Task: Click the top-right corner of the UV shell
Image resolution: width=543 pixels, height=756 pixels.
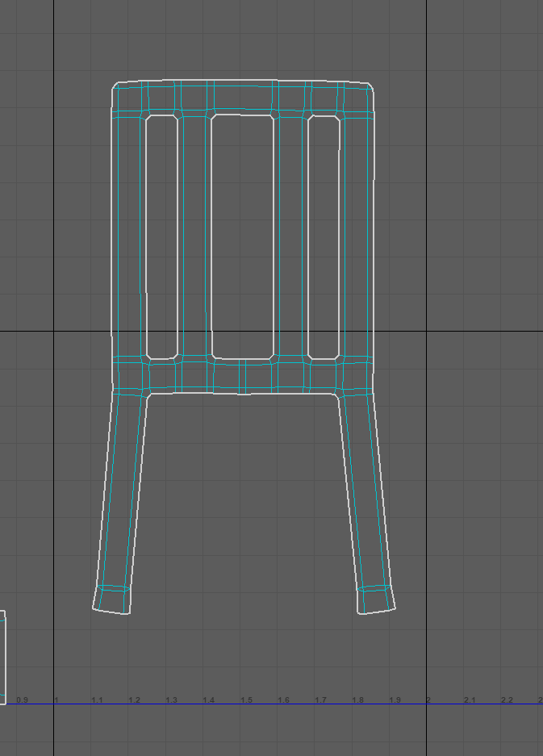Action: pyautogui.click(x=370, y=85)
